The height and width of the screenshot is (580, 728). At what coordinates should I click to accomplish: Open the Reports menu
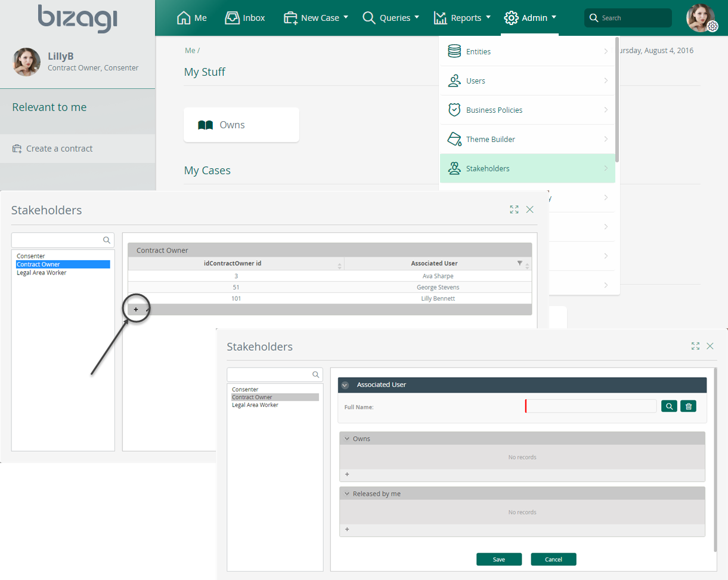(462, 18)
